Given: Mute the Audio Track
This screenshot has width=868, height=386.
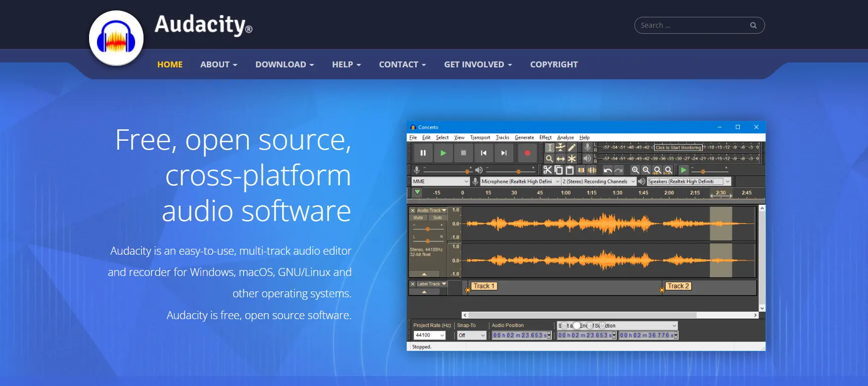Looking at the screenshot, I should pyautogui.click(x=419, y=218).
